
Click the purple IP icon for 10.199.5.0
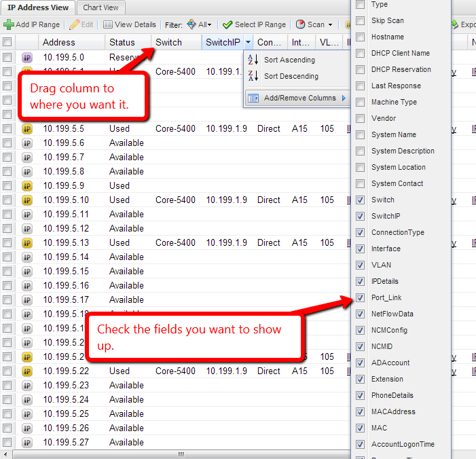pos(27,58)
